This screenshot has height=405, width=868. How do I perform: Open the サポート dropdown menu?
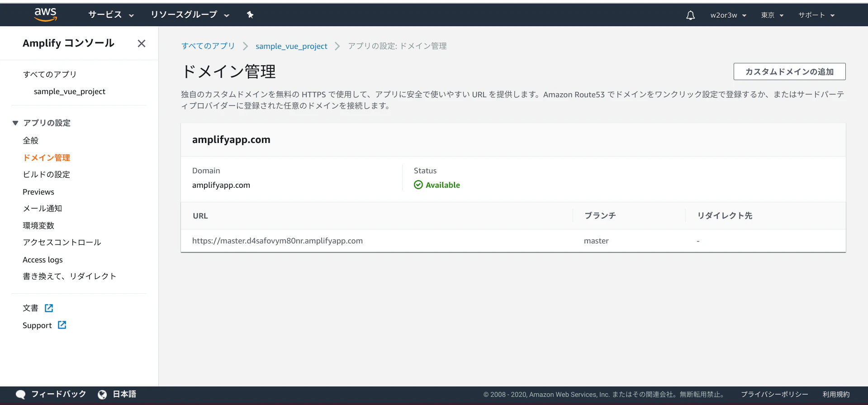(816, 15)
